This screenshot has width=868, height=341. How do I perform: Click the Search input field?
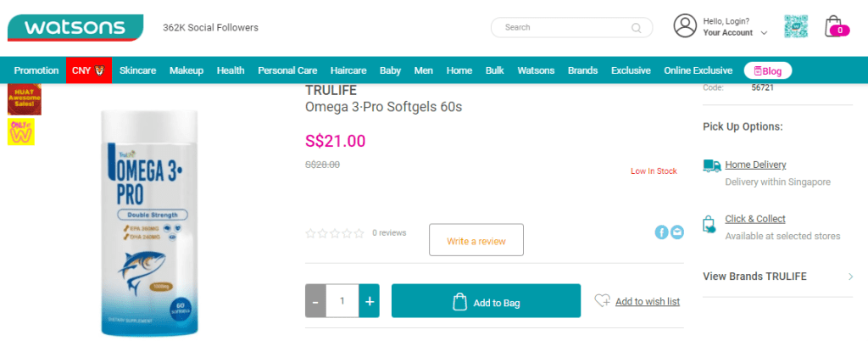(572, 27)
